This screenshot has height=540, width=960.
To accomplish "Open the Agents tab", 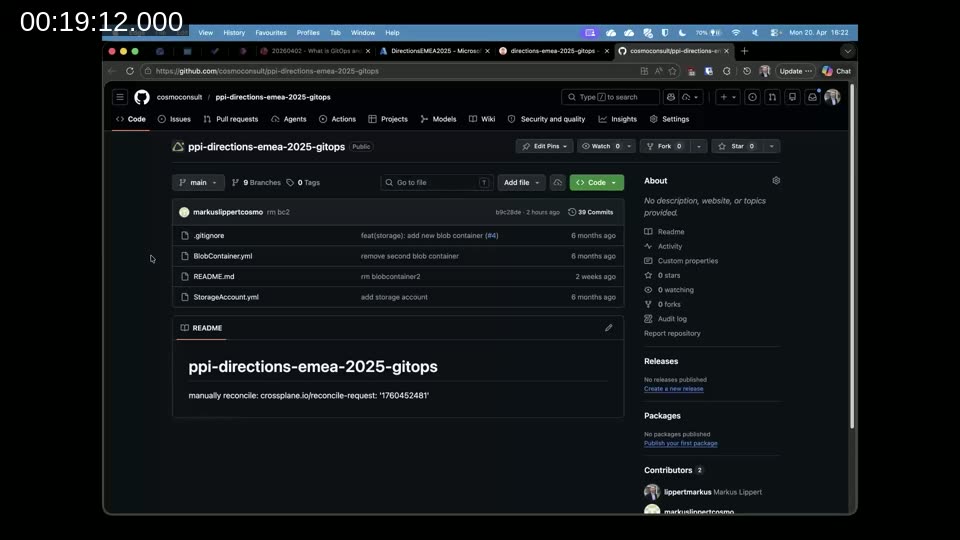I will pyautogui.click(x=288, y=119).
